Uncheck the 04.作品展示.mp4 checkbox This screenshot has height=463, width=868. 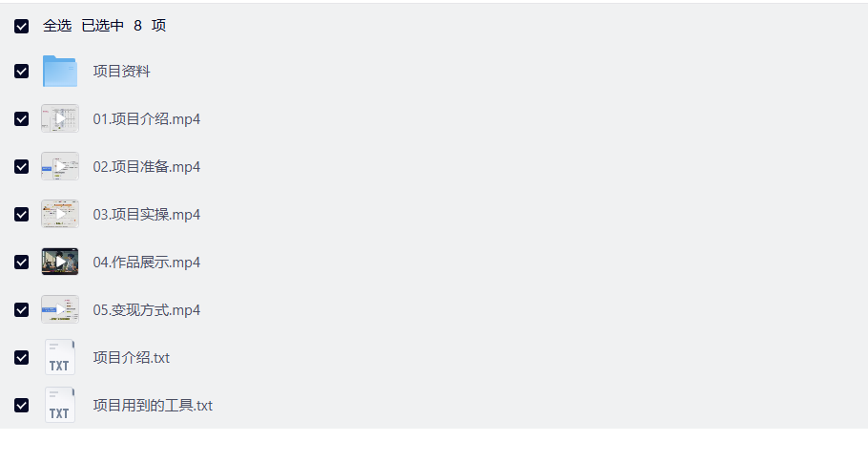tap(22, 263)
